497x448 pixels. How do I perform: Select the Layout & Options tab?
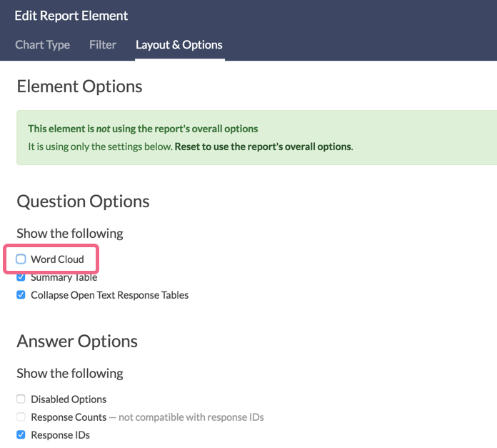coord(179,44)
